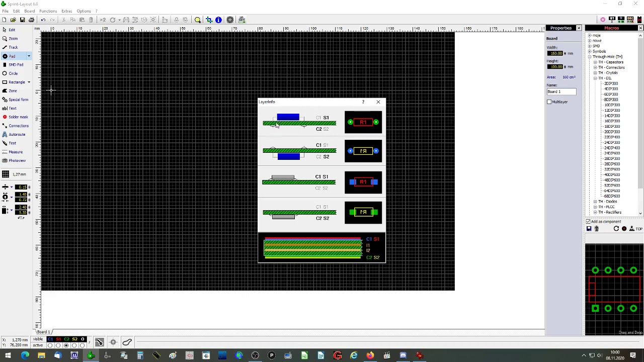Screen dimensions: 644x362
Task: Expand the Symbols macro folder
Action: (590, 51)
